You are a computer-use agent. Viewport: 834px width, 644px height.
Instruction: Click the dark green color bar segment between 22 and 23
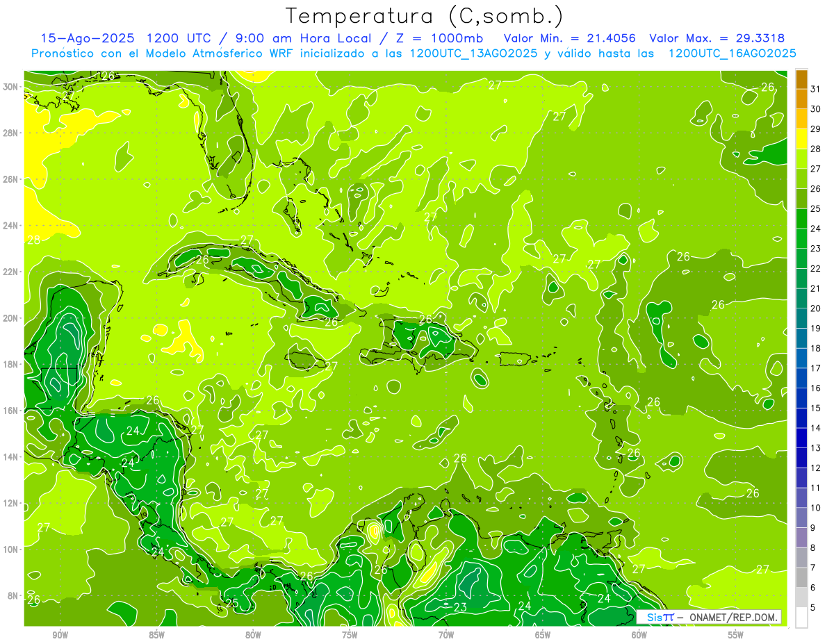[x=801, y=258]
